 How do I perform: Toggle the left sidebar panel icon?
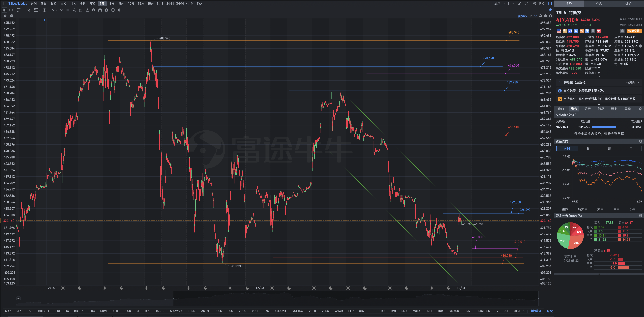4,3
